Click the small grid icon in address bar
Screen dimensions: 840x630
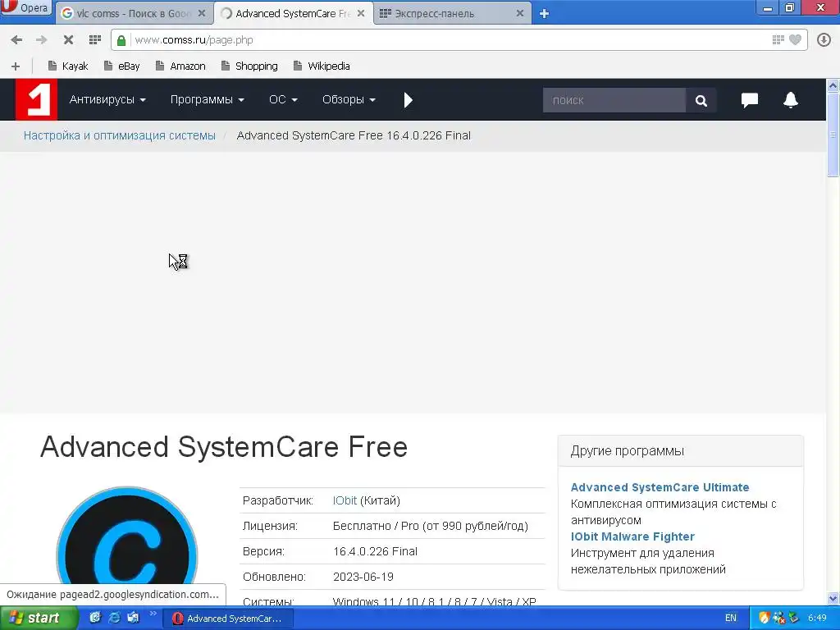pos(778,39)
